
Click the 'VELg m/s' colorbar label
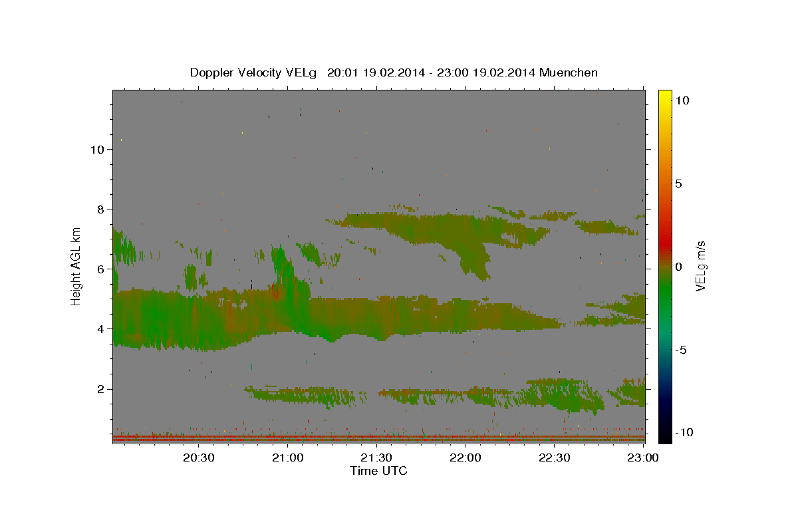tap(700, 266)
